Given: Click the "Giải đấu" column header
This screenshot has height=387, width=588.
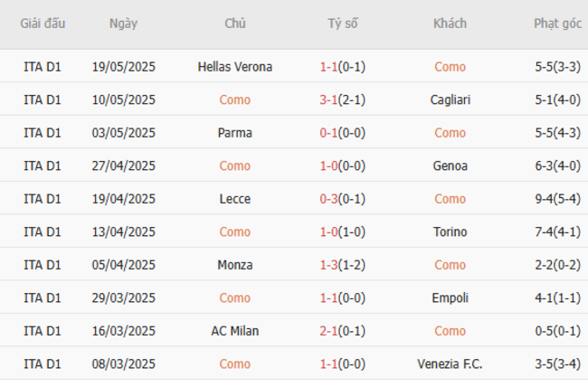Looking at the screenshot, I should [x=43, y=24].
